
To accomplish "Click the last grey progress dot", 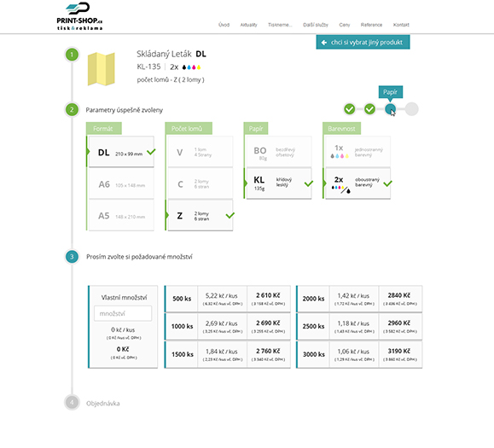I will tap(411, 109).
